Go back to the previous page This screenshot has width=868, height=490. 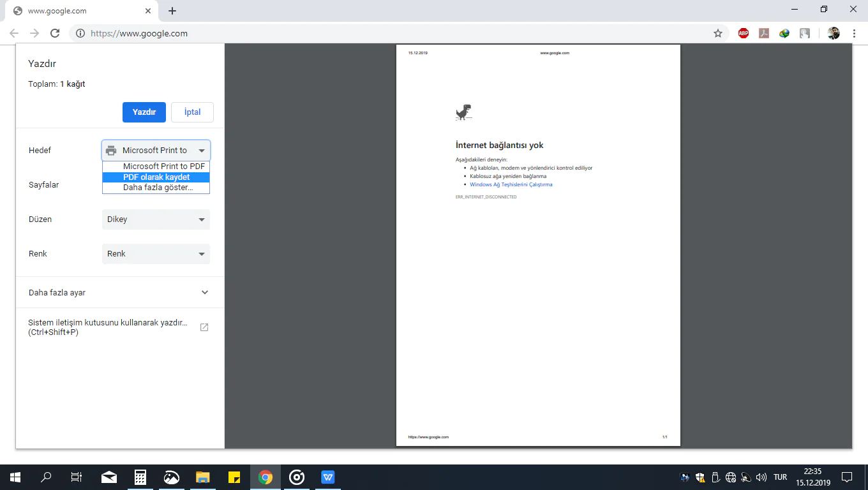[14, 33]
